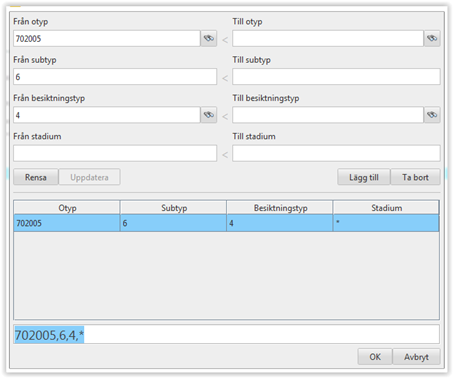Cancel the dialog with Avbryt

(x=416, y=357)
